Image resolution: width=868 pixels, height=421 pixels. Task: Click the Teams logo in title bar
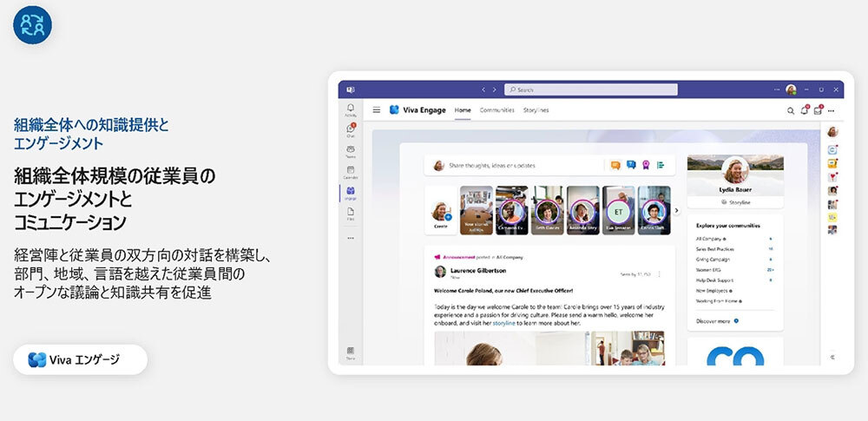click(351, 89)
